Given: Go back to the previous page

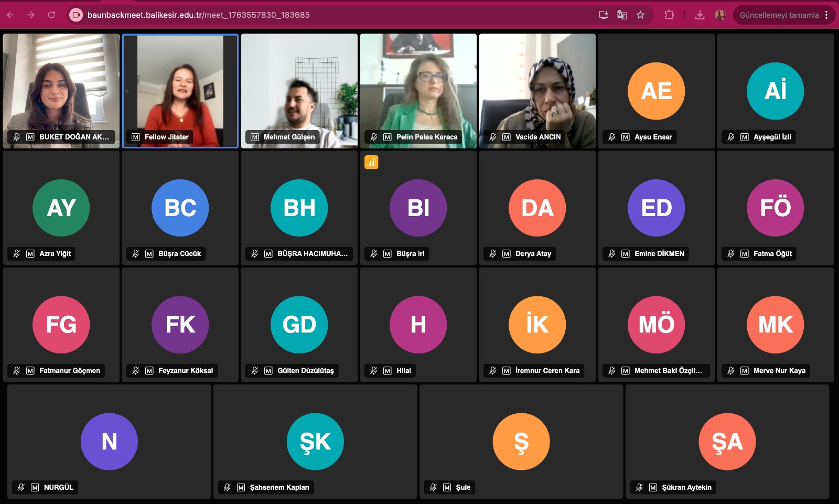Looking at the screenshot, I should coord(10,15).
